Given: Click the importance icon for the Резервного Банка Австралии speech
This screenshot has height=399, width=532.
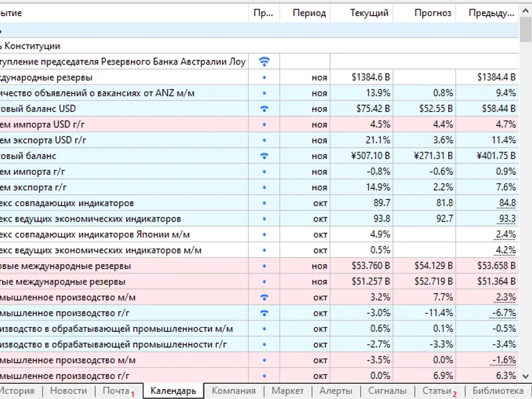Looking at the screenshot, I should 264,61.
